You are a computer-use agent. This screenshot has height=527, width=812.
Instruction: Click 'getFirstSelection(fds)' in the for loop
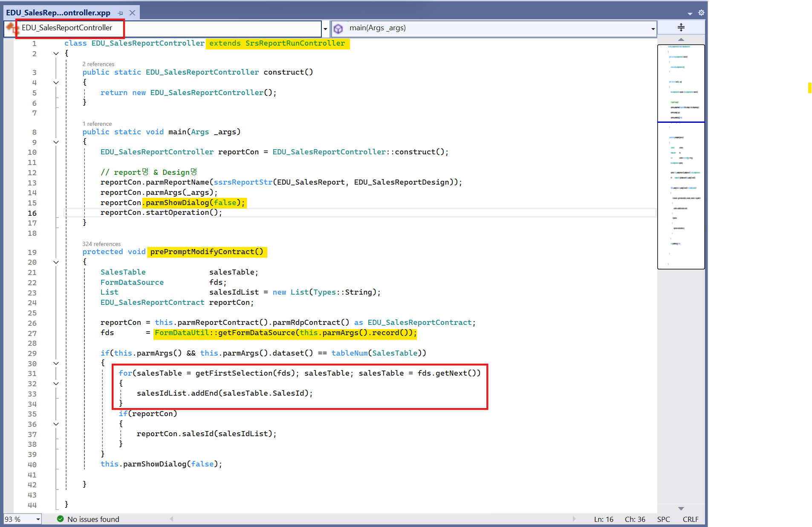click(x=245, y=374)
